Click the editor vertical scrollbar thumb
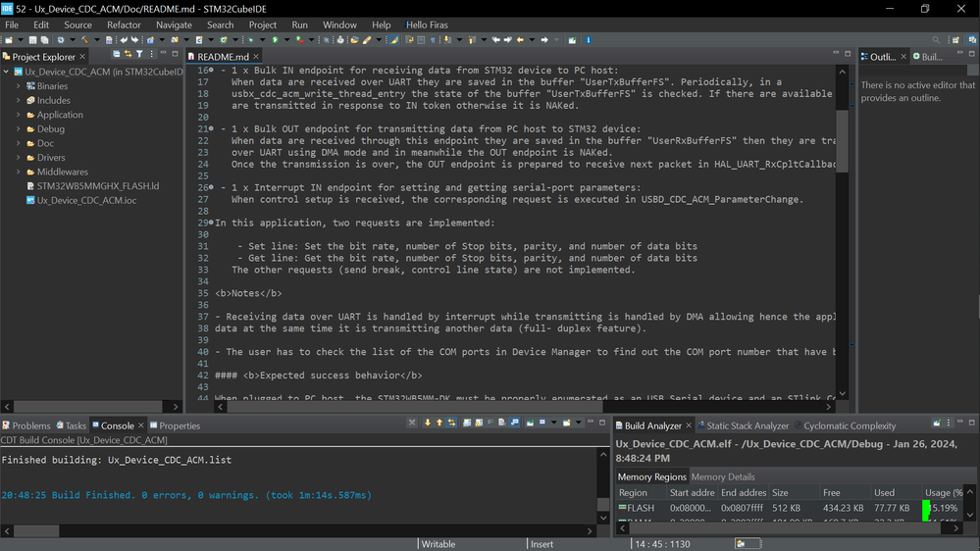 tap(842, 141)
